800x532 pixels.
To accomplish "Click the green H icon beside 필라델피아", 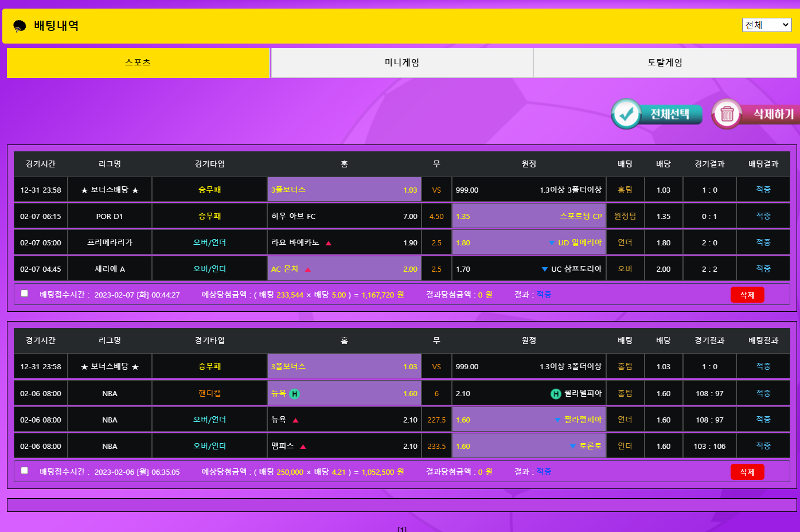I will click(555, 394).
